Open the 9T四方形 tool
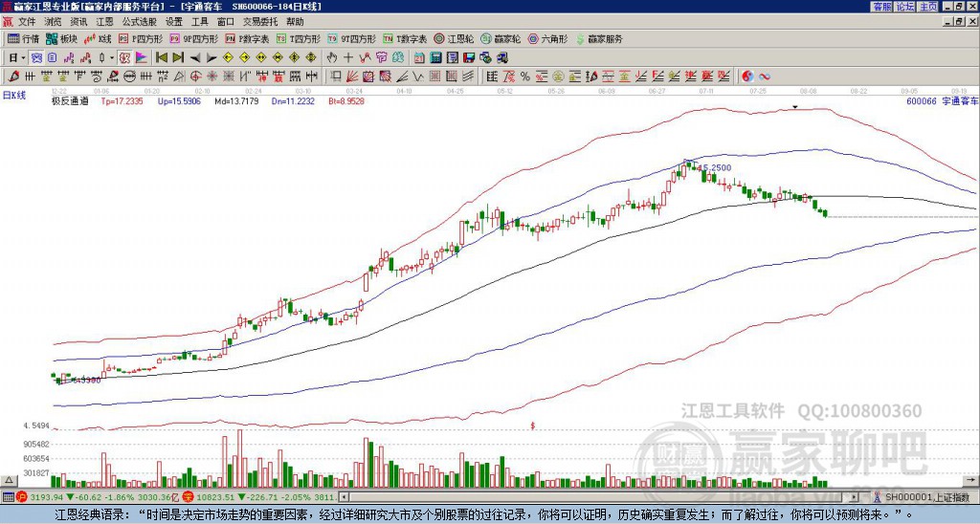 point(351,38)
